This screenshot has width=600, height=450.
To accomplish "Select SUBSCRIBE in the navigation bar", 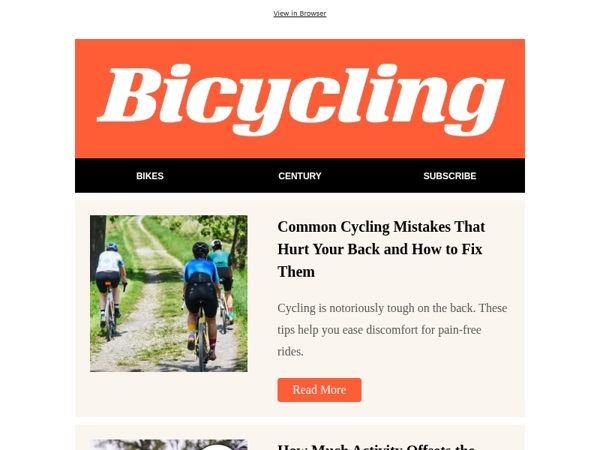I will (x=450, y=176).
